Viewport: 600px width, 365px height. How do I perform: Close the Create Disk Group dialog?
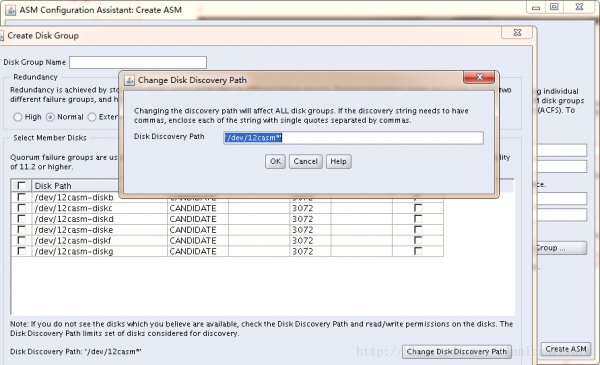click(x=517, y=33)
